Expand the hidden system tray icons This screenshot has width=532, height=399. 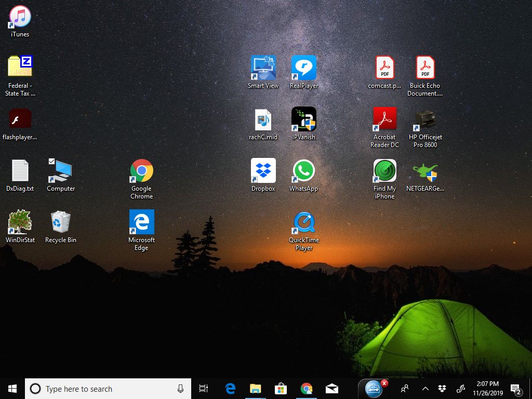[x=425, y=389]
